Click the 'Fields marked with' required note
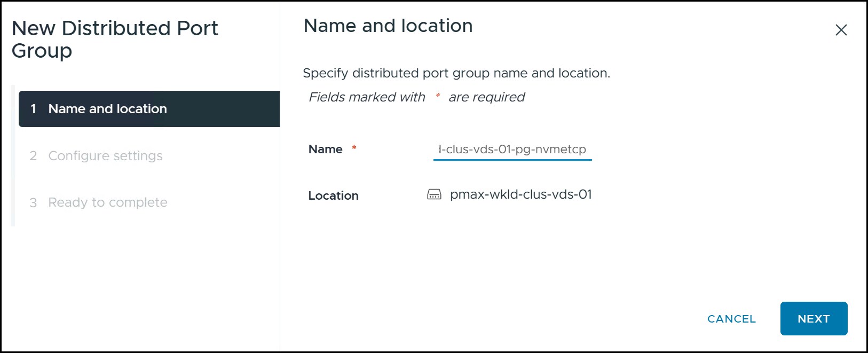868x353 pixels. point(417,97)
